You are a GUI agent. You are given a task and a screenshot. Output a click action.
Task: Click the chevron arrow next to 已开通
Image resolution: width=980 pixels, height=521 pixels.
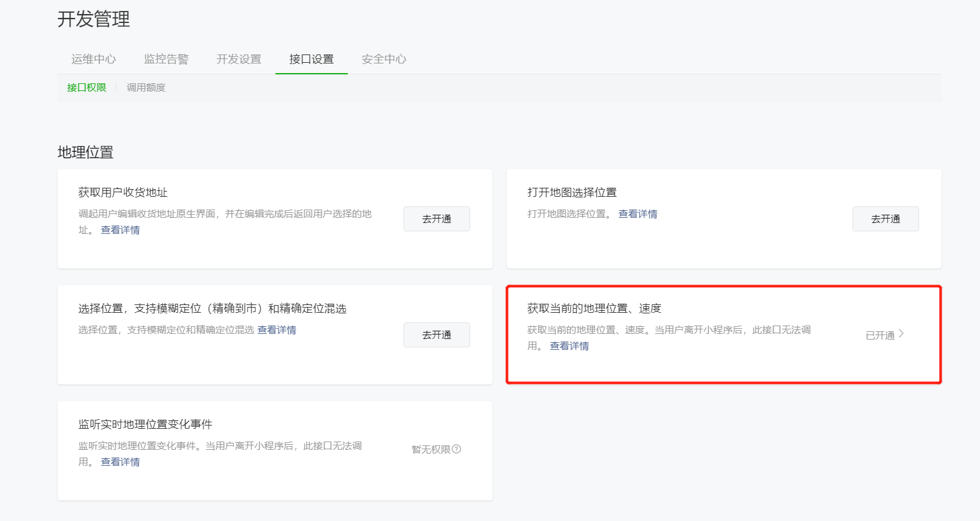tap(901, 334)
